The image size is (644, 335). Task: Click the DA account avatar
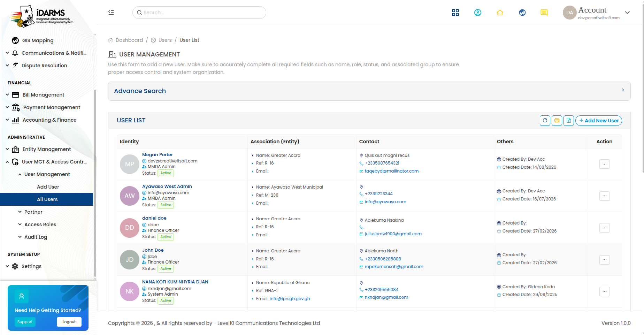pos(569,13)
